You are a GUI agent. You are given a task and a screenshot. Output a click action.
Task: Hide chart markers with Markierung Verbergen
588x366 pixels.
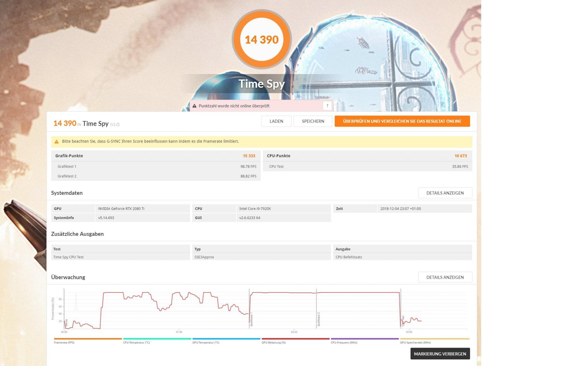(x=440, y=354)
